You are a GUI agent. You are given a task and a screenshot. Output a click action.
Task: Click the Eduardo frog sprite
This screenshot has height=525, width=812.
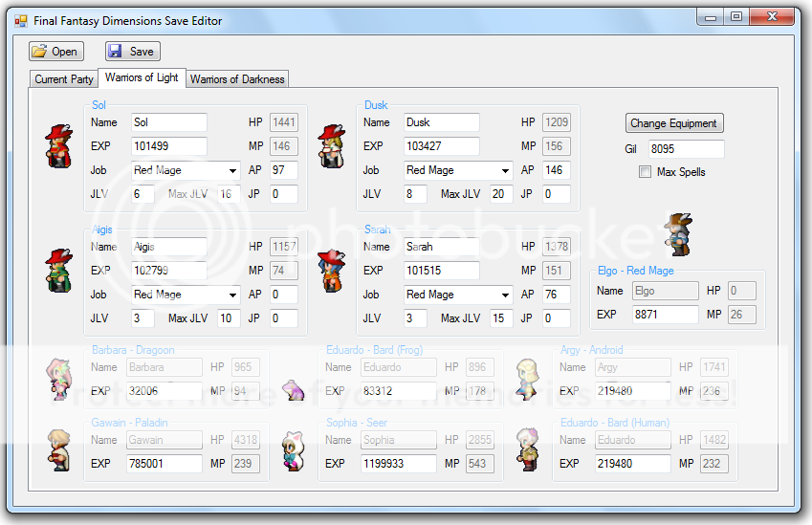pos(293,389)
